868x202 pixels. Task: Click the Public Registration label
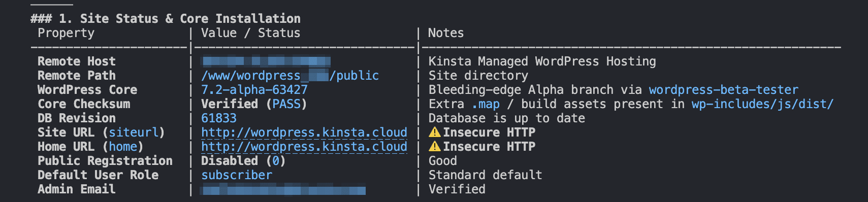105,161
